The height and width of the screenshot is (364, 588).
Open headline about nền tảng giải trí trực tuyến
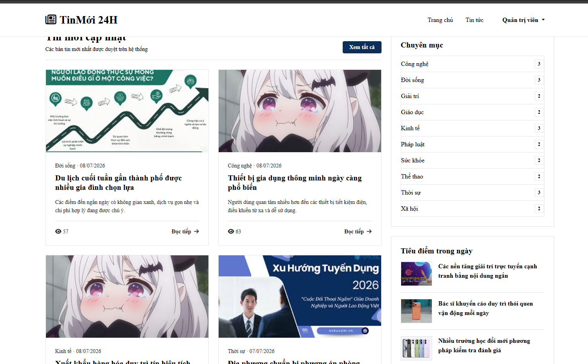tap(488, 271)
